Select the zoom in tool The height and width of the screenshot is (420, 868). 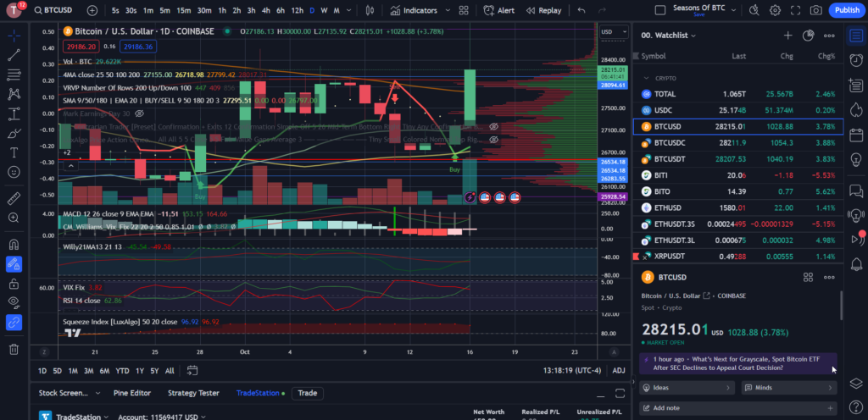point(14,218)
